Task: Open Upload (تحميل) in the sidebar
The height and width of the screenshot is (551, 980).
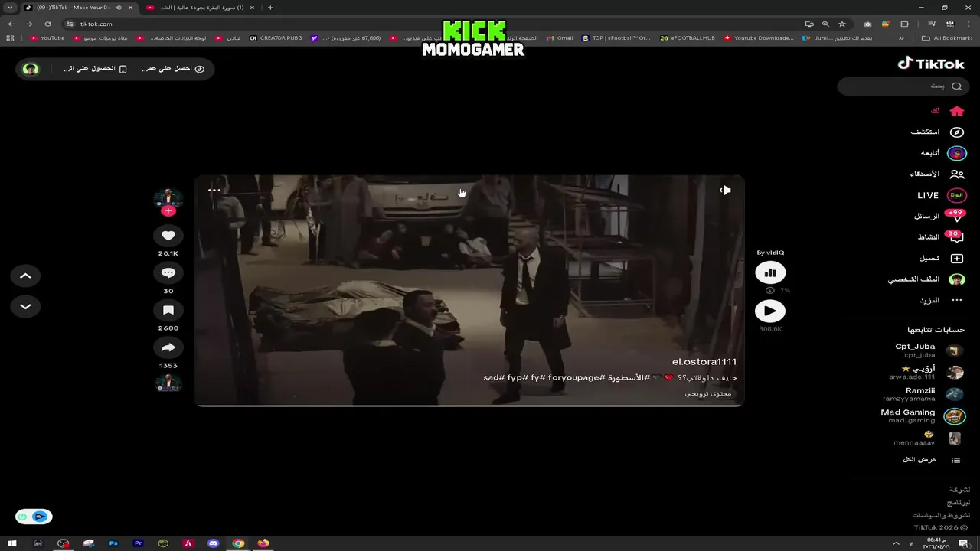Action: point(942,259)
